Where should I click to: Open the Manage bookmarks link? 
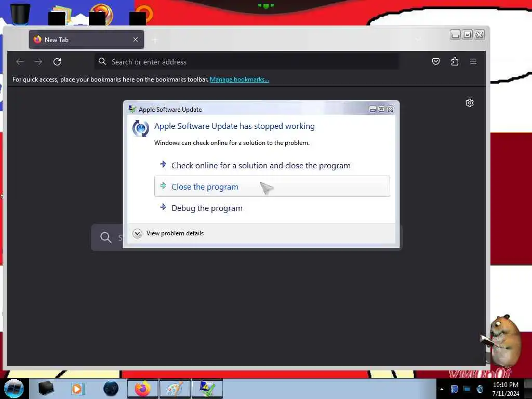(239, 79)
